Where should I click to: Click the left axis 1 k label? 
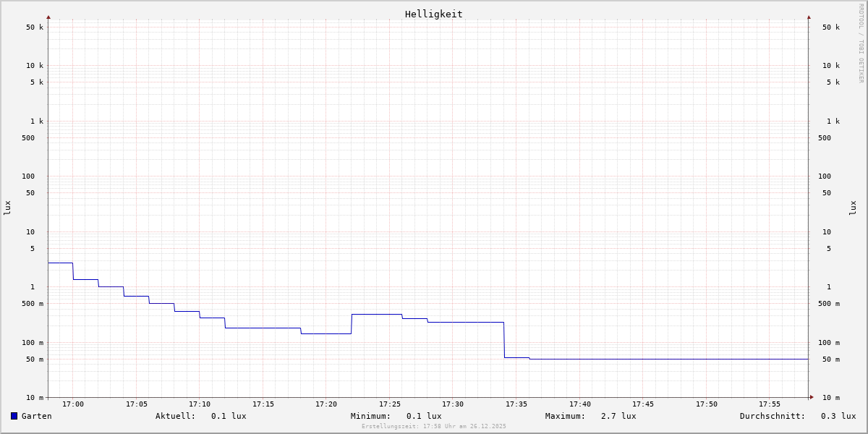tap(37, 122)
